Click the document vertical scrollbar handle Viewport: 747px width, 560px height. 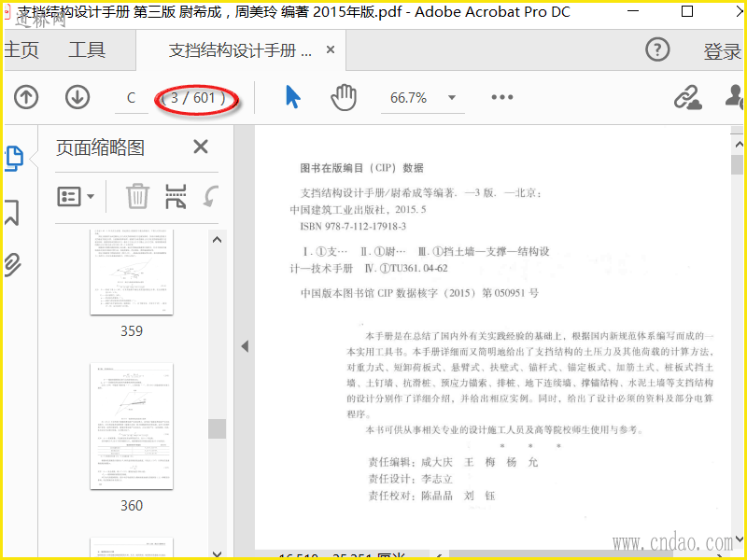(x=738, y=165)
